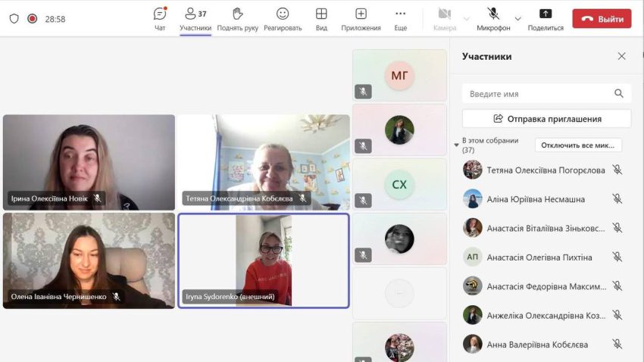This screenshot has width=644, height=362.
Task: Select Олена Іванівна Чернишенко video tile
Action: click(89, 261)
